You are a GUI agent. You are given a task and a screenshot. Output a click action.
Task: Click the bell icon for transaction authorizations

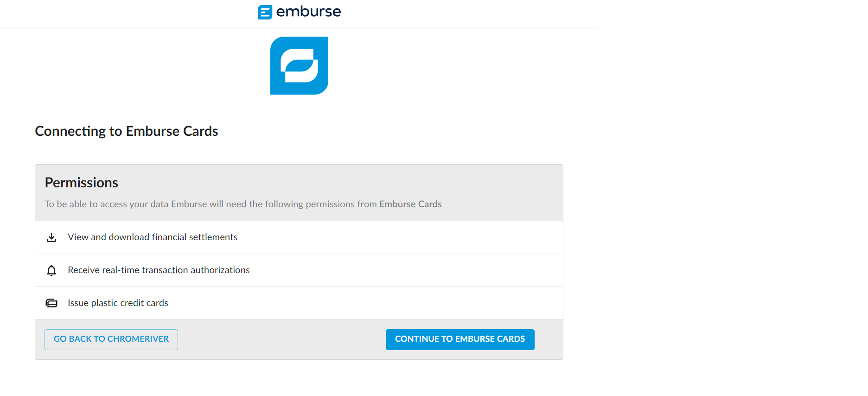[51, 270]
